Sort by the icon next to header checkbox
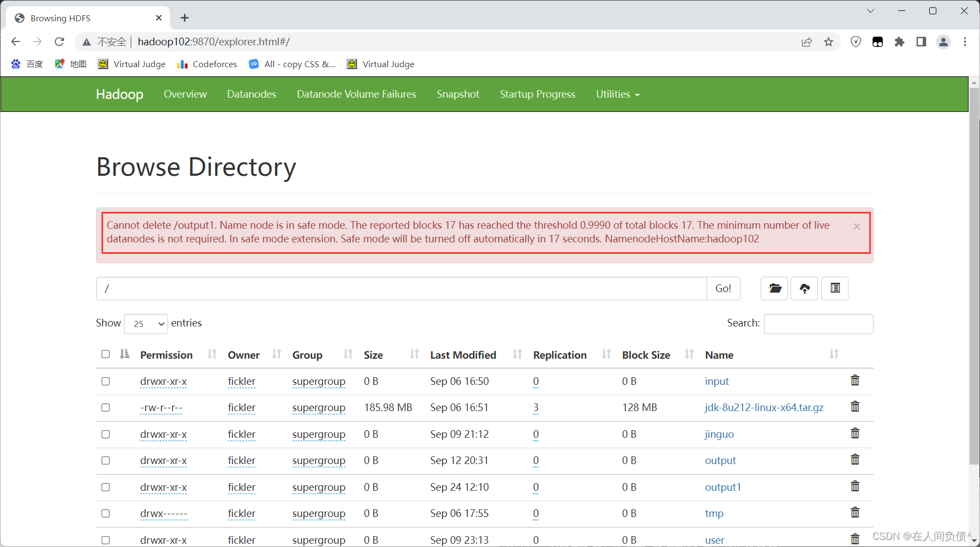Viewport: 980px width, 547px height. pos(124,354)
